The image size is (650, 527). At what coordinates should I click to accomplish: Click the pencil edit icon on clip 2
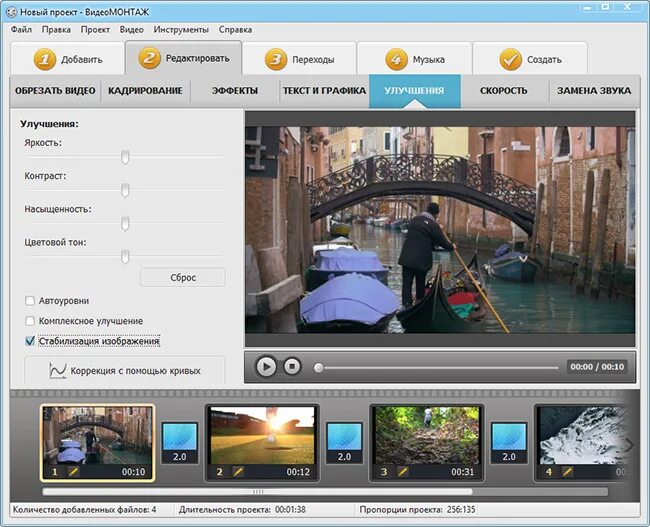(238, 471)
